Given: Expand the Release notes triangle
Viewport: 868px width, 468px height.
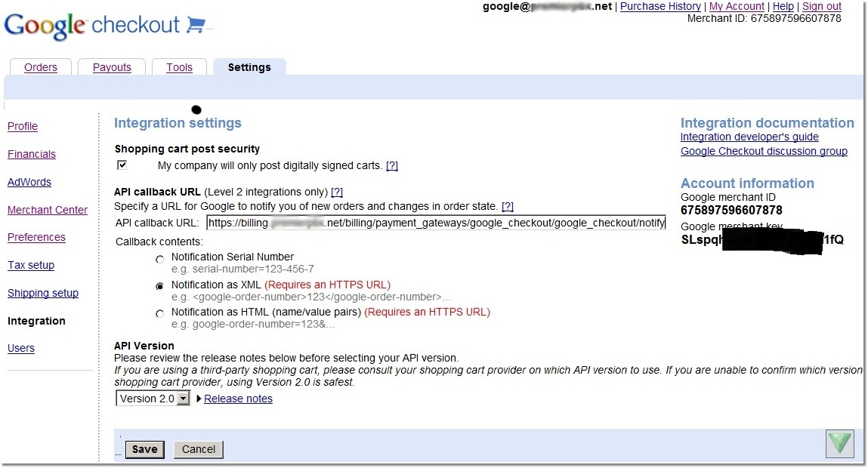Looking at the screenshot, I should [x=199, y=399].
